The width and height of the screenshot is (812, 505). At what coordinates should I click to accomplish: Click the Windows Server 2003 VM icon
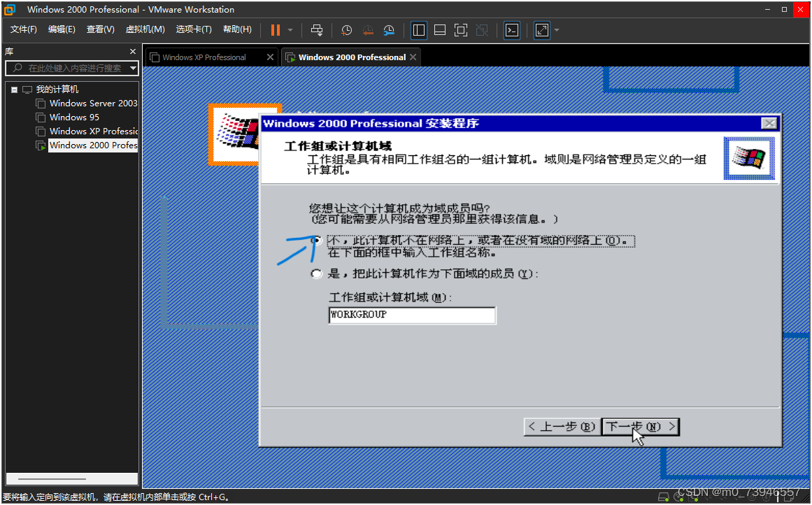(x=41, y=104)
